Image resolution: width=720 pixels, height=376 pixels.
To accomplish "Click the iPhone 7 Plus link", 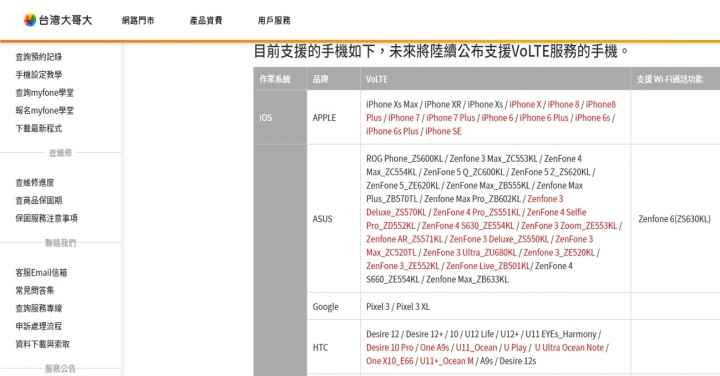I will click(x=450, y=118).
